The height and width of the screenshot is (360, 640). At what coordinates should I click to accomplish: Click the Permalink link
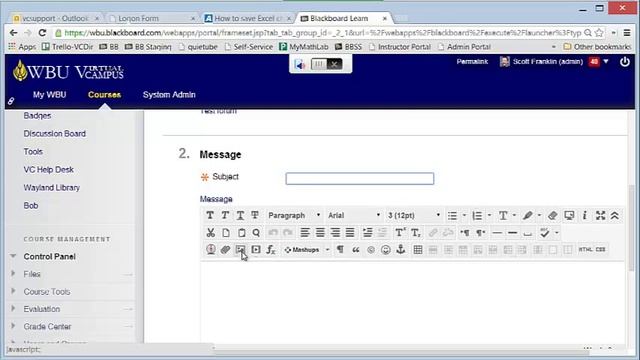pyautogui.click(x=472, y=62)
